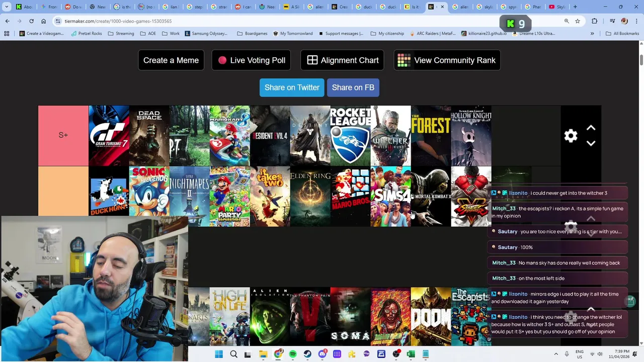Image resolution: width=644 pixels, height=362 pixels.
Task: Select the Hollow Knight game cover
Action: (x=471, y=135)
